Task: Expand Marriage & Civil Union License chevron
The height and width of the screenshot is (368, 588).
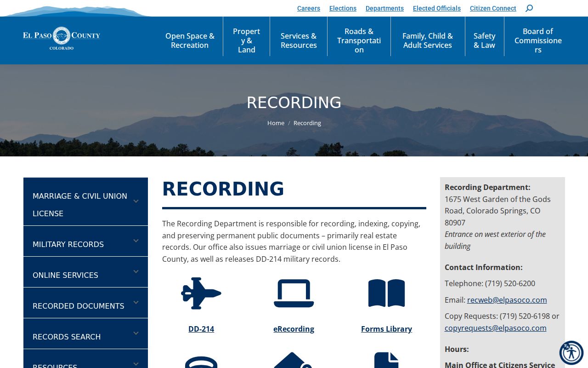Action: tap(136, 201)
